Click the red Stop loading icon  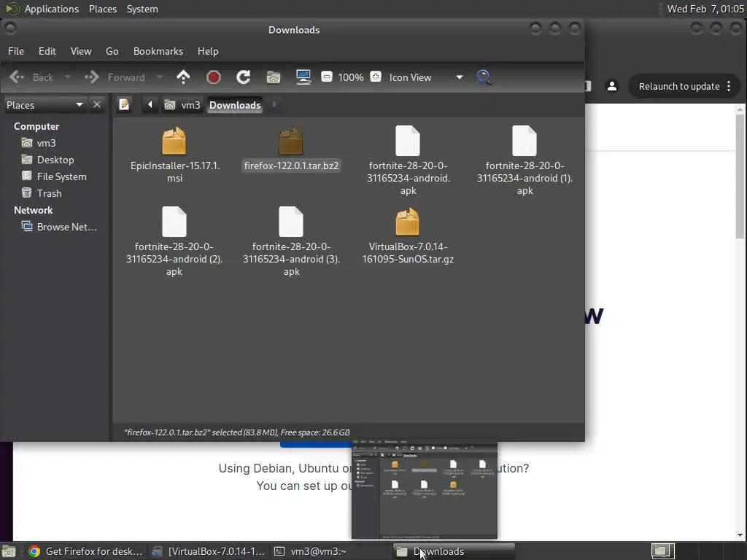(x=214, y=77)
